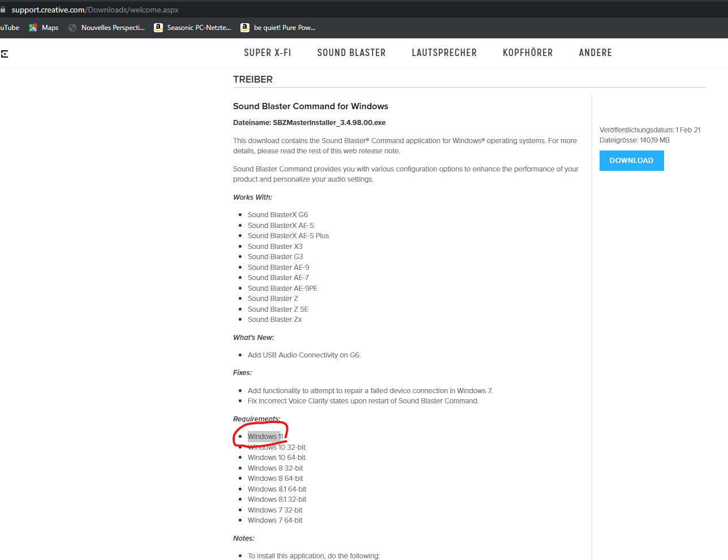Click Sound Blaster X3 list item
The height and width of the screenshot is (560, 728).
pyautogui.click(x=275, y=247)
